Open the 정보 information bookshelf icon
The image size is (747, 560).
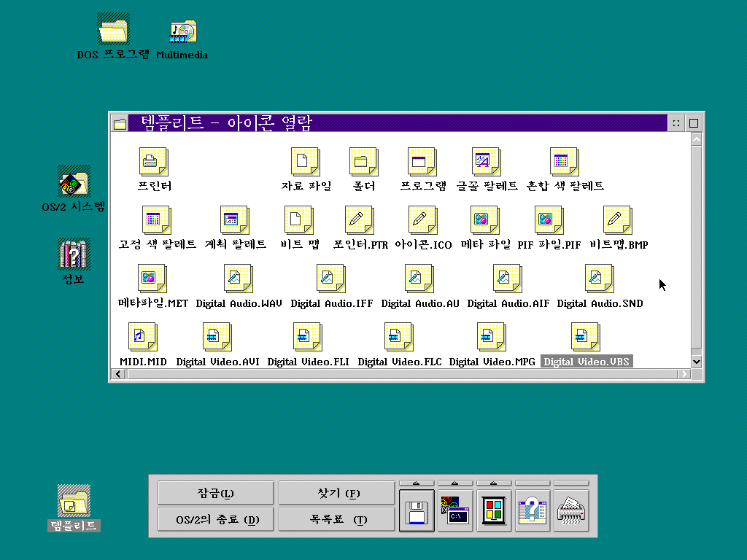(74, 254)
